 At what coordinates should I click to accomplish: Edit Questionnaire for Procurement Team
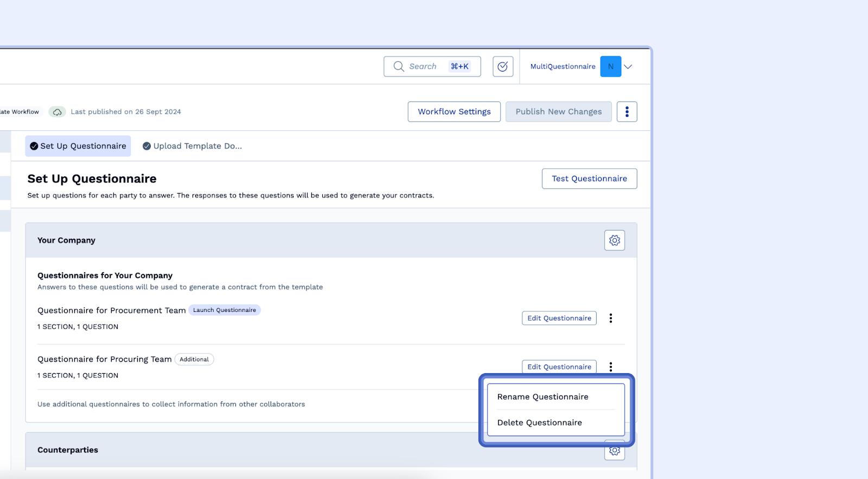pyautogui.click(x=559, y=318)
